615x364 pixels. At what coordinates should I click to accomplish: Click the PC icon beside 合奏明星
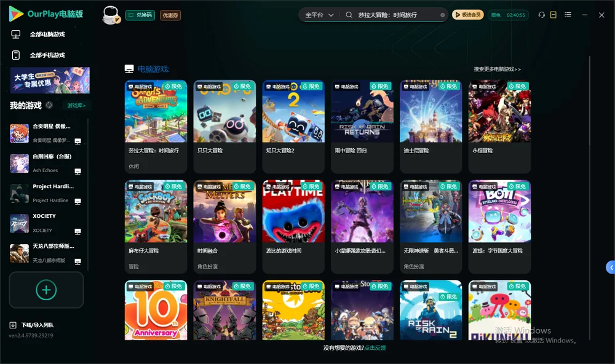[x=77, y=141]
